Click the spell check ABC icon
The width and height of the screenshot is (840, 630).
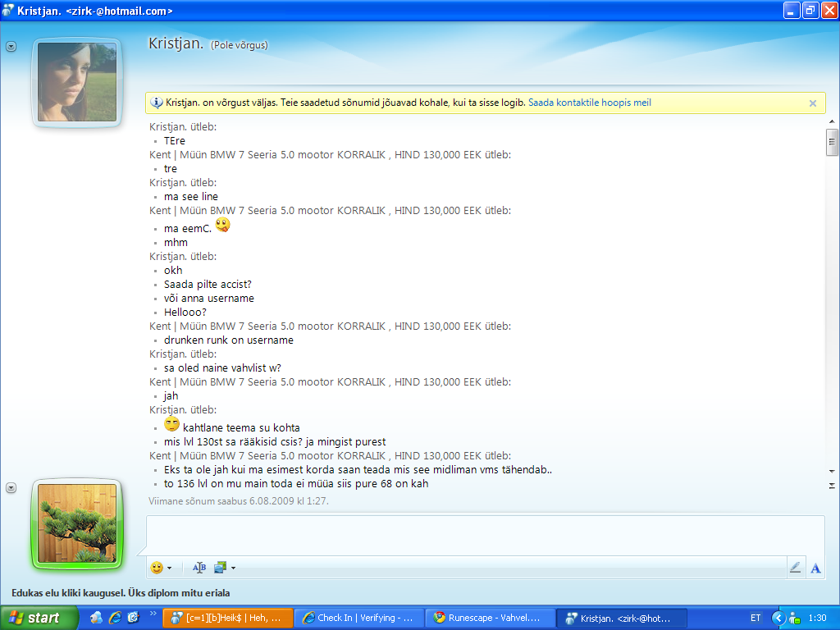point(199,568)
